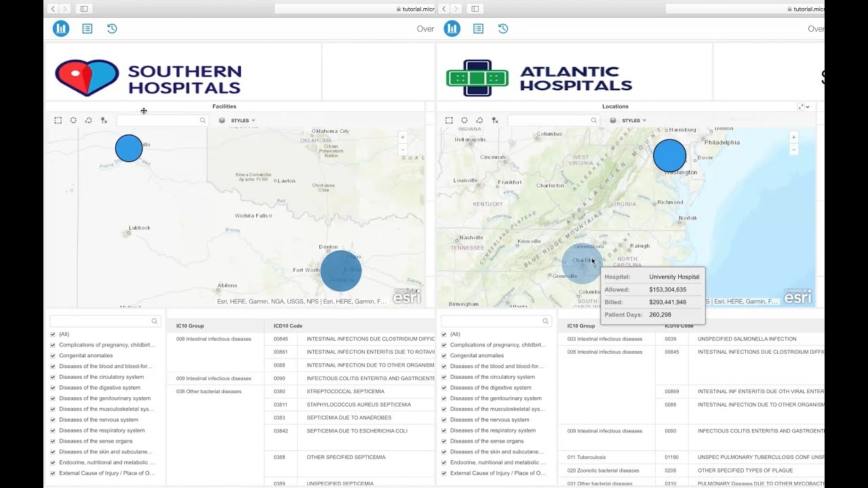The height and width of the screenshot is (488, 868).
Task: Go back in left browser window
Action: point(53,9)
